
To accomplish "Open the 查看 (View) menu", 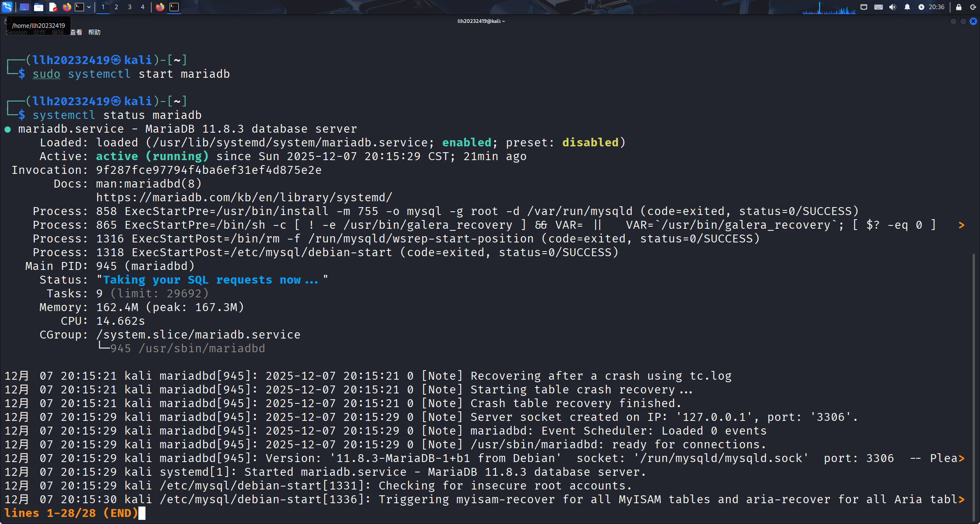I will point(76,32).
